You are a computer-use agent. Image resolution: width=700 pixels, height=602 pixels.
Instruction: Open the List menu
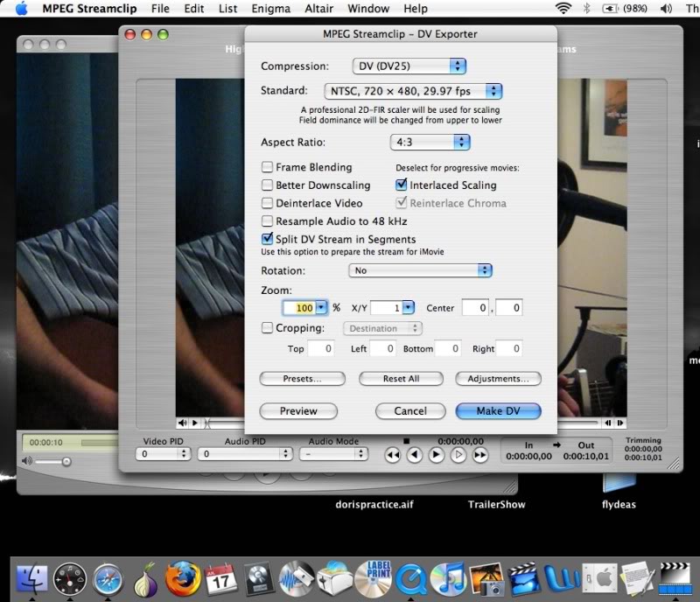[227, 9]
